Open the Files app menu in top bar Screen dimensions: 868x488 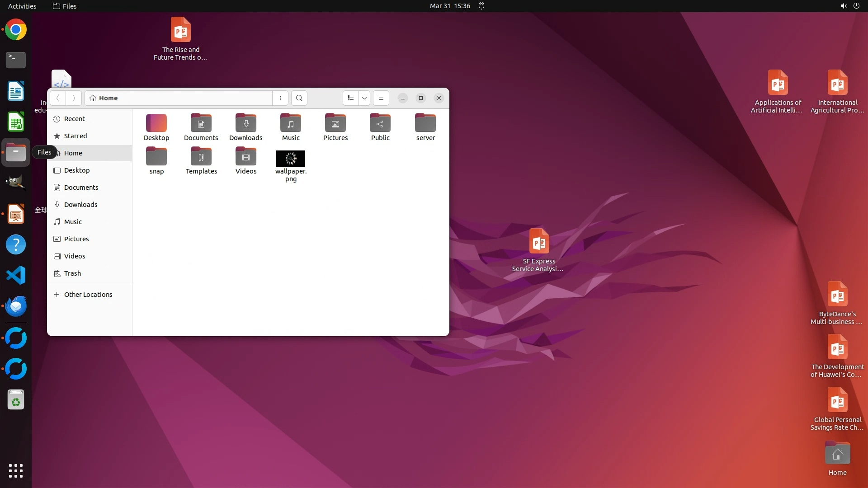pos(65,6)
